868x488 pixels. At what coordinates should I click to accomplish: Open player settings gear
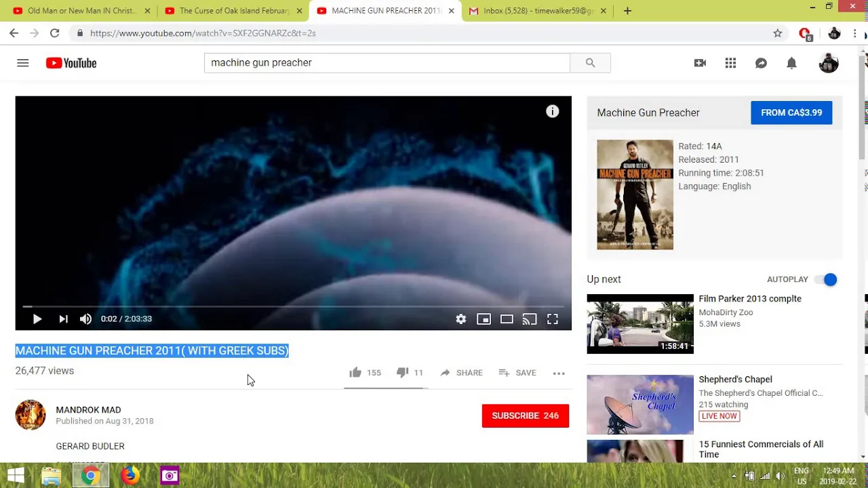[x=460, y=319]
